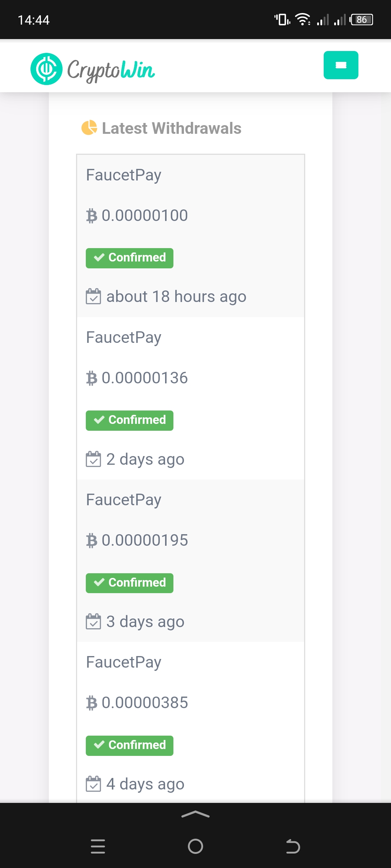Image resolution: width=391 pixels, height=868 pixels.
Task: Click Confirmed badge for 4 days ago withdrawal
Action: 130,745
